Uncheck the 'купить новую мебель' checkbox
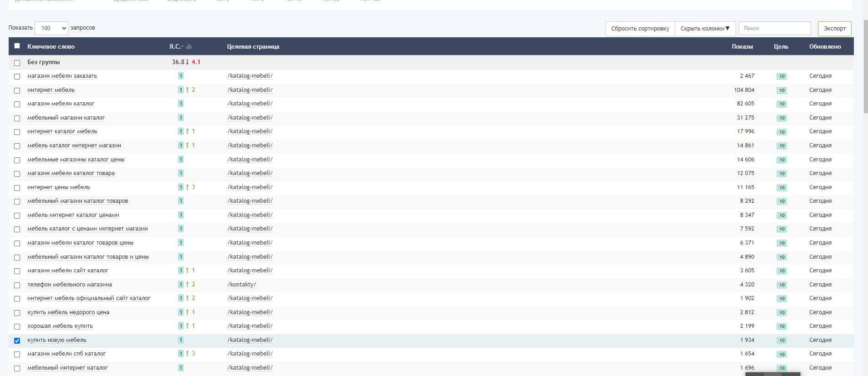This screenshot has width=868, height=376. tap(17, 341)
